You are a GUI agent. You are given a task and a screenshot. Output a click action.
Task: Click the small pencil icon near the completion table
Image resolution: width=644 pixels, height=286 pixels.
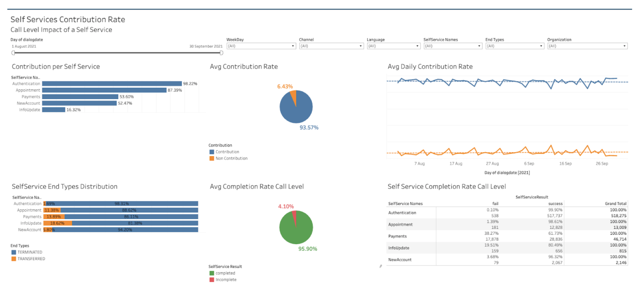tap(380, 266)
